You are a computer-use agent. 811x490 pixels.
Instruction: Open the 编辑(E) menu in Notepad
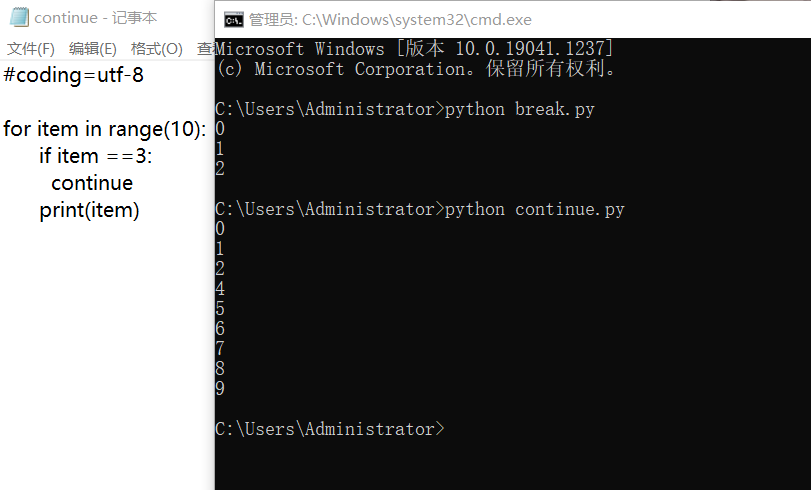[92, 49]
